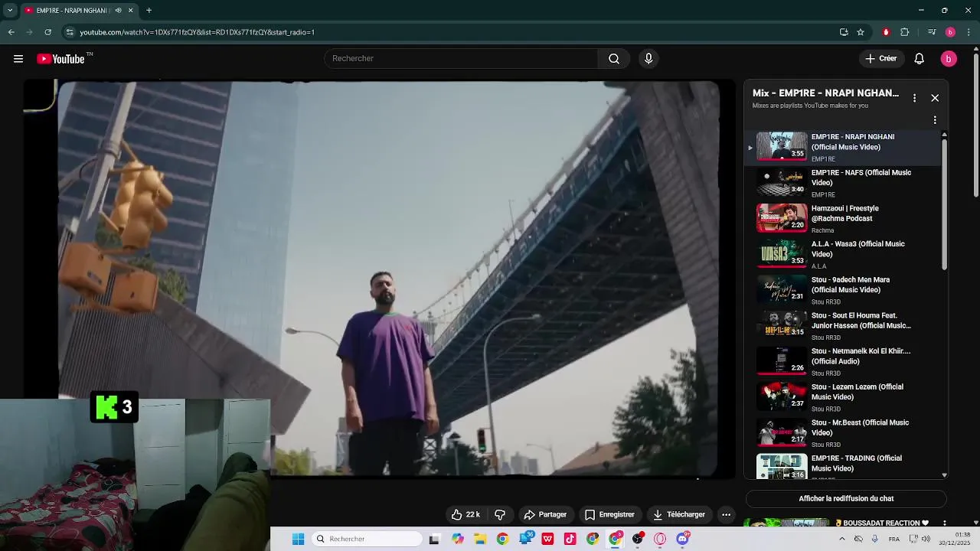980x551 pixels.
Task: Click the search magnifier button
Action: [614, 59]
